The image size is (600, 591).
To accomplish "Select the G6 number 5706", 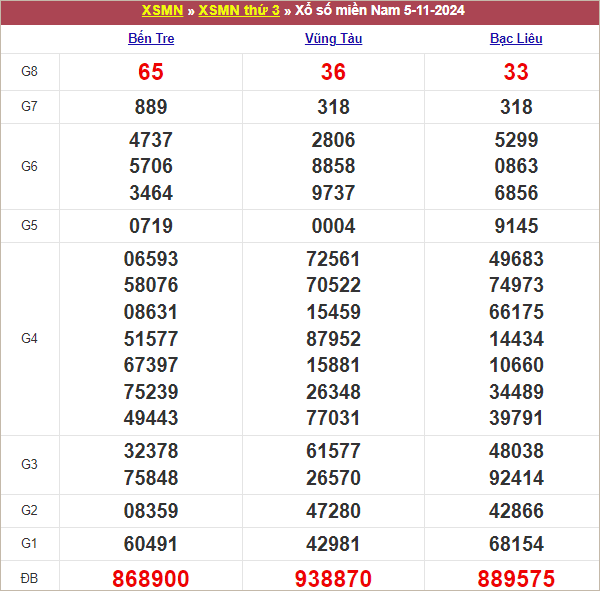I will point(151,166).
